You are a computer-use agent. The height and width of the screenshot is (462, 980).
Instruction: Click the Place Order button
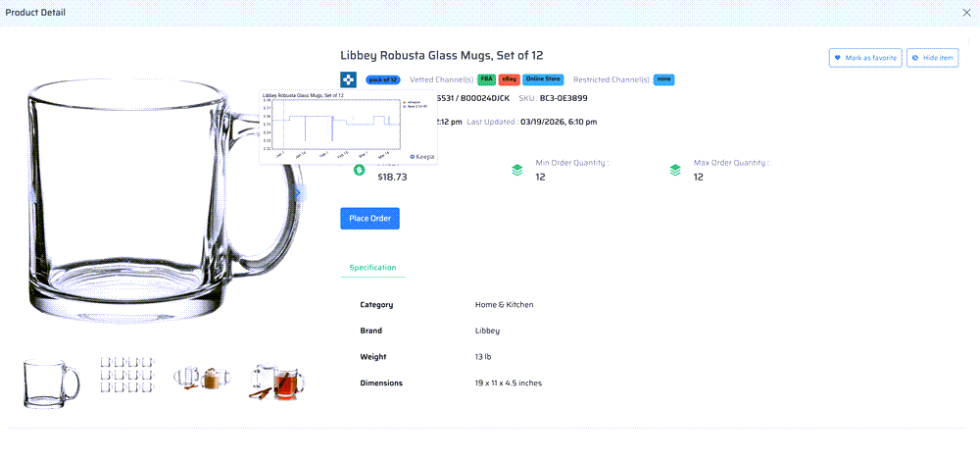point(370,218)
